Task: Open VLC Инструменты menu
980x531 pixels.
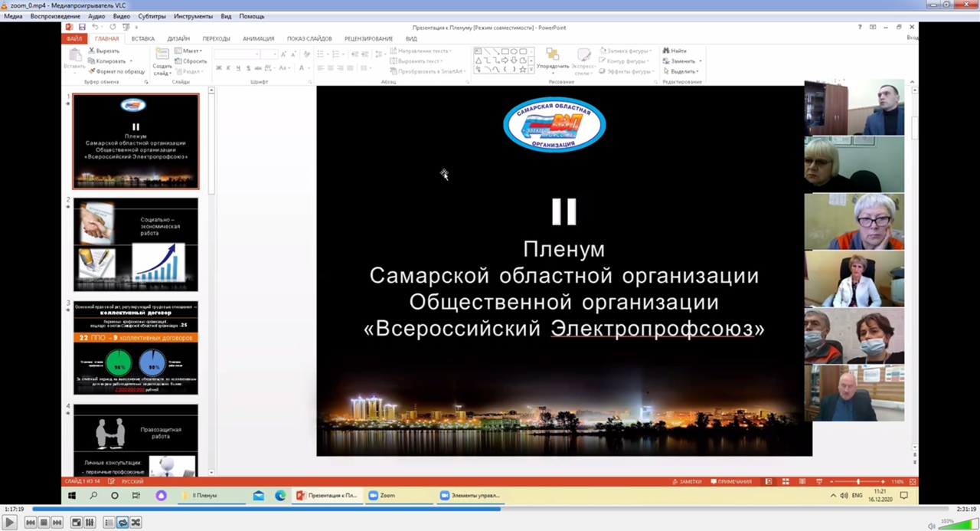Action: coord(193,16)
